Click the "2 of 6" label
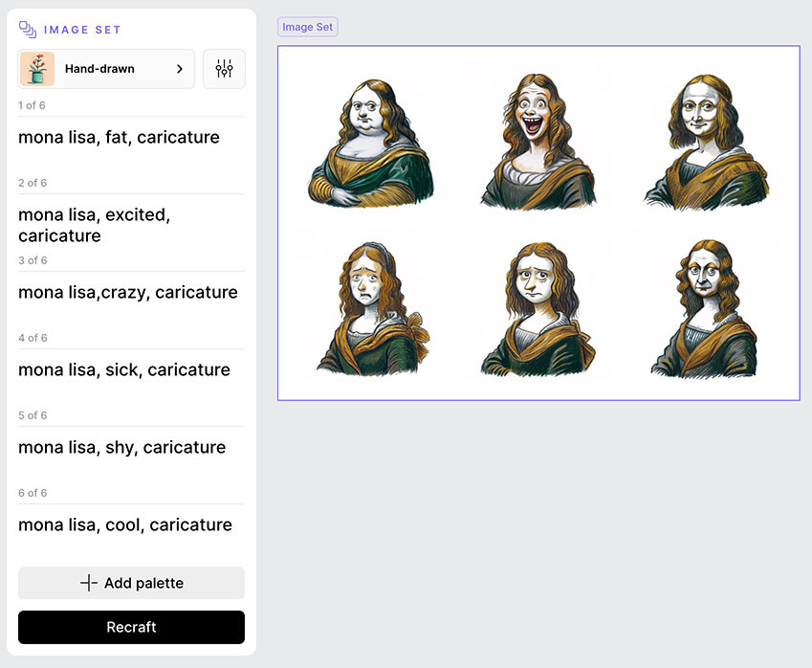 33,183
